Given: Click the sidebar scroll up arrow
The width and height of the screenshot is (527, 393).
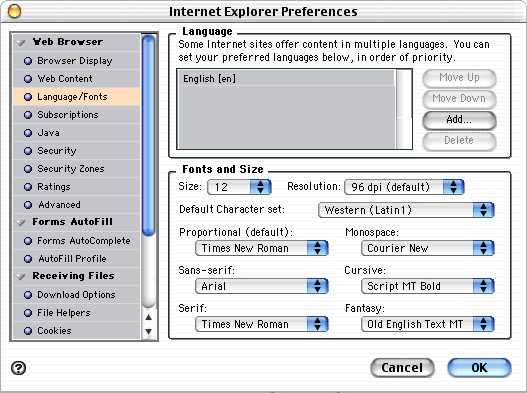Looking at the screenshot, I should pos(148,317).
